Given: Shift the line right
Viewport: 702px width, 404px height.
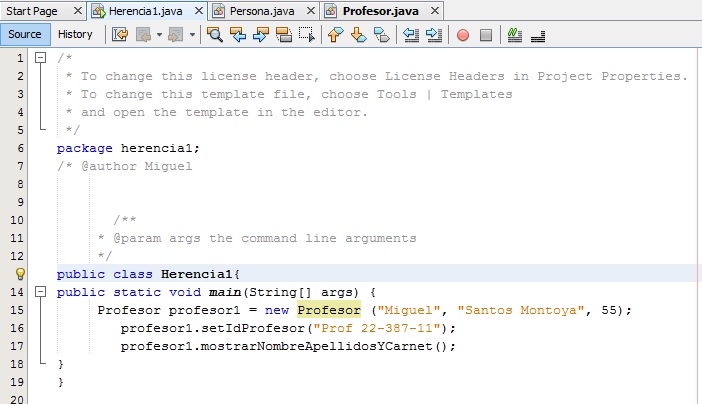Looking at the screenshot, I should [434, 34].
